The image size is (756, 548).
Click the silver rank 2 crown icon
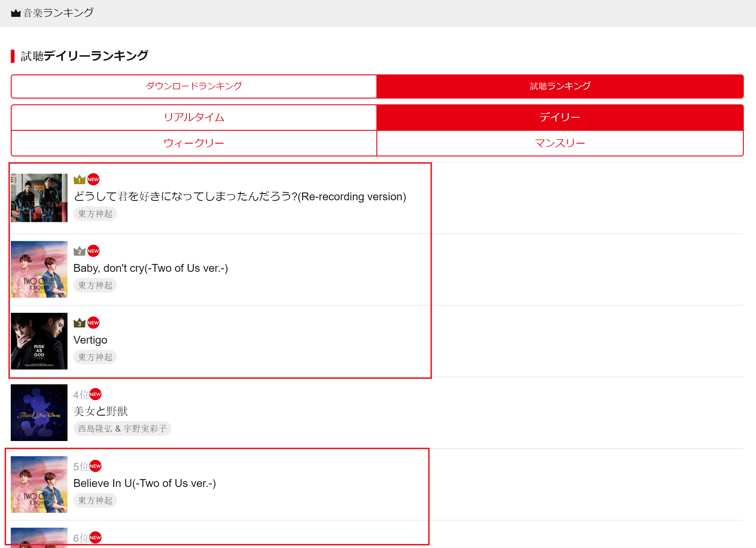79,251
